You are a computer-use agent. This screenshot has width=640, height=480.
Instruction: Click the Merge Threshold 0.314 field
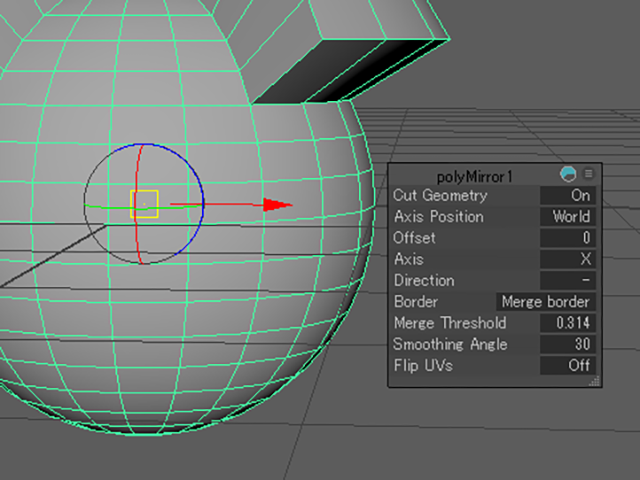(568, 323)
